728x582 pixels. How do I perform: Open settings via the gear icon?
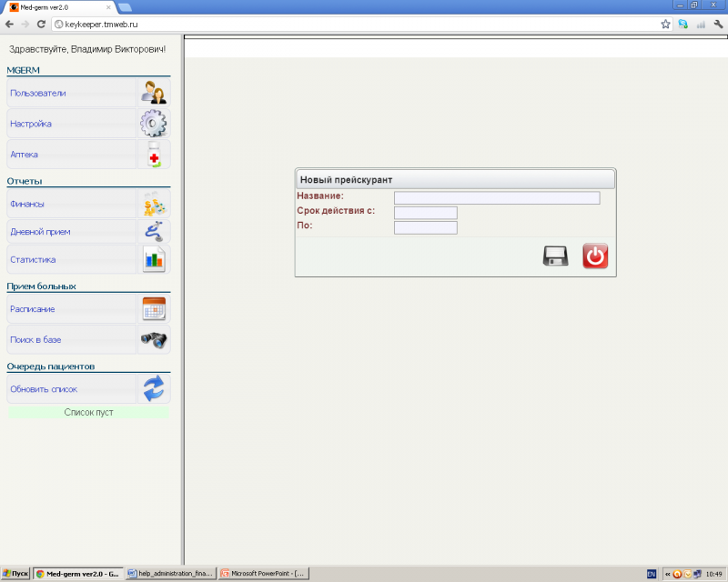click(x=153, y=124)
